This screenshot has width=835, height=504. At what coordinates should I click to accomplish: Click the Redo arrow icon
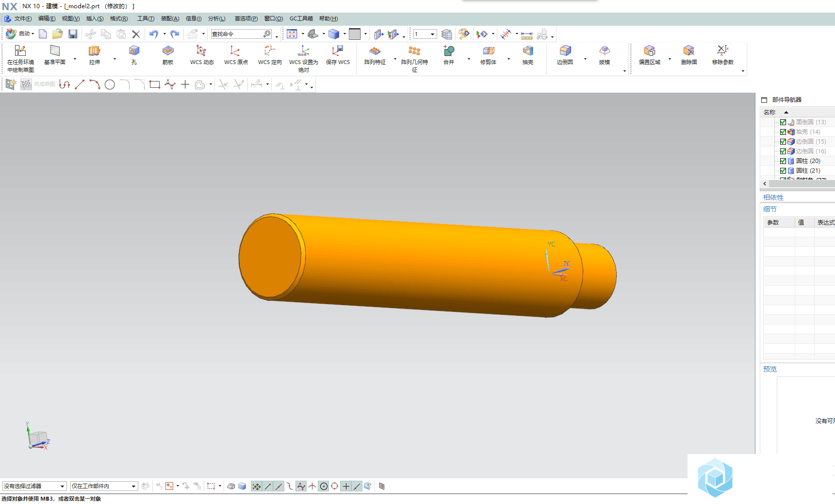click(x=175, y=34)
